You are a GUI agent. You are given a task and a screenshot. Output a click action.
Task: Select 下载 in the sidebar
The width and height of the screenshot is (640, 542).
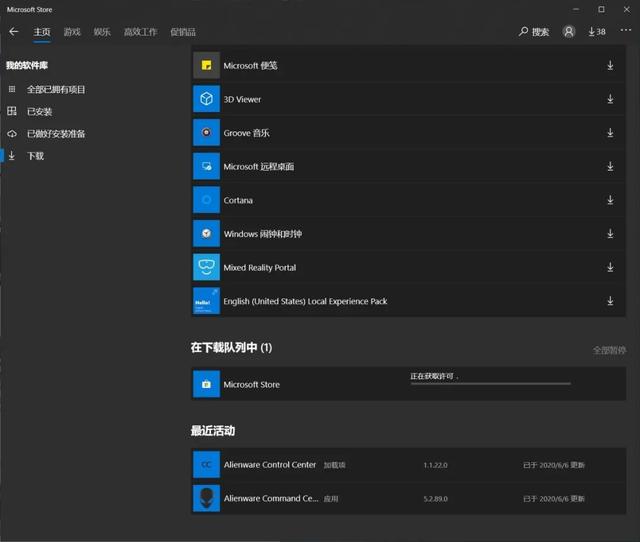coord(35,155)
